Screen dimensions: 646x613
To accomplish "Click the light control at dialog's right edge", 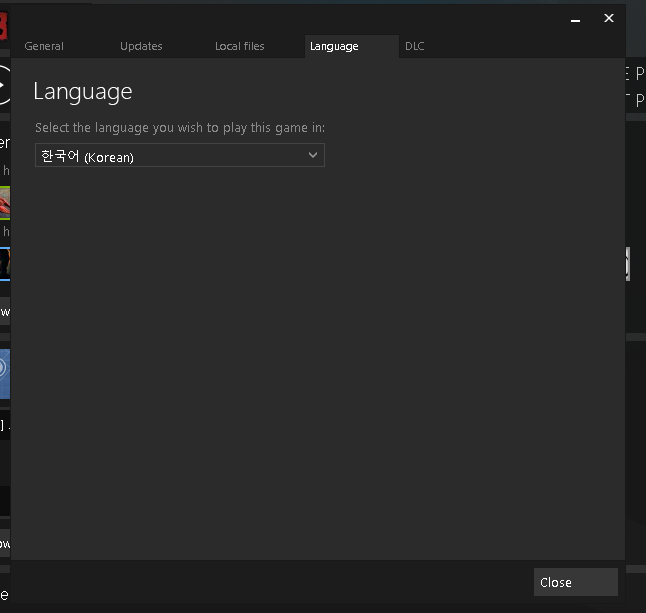I will (x=627, y=263).
